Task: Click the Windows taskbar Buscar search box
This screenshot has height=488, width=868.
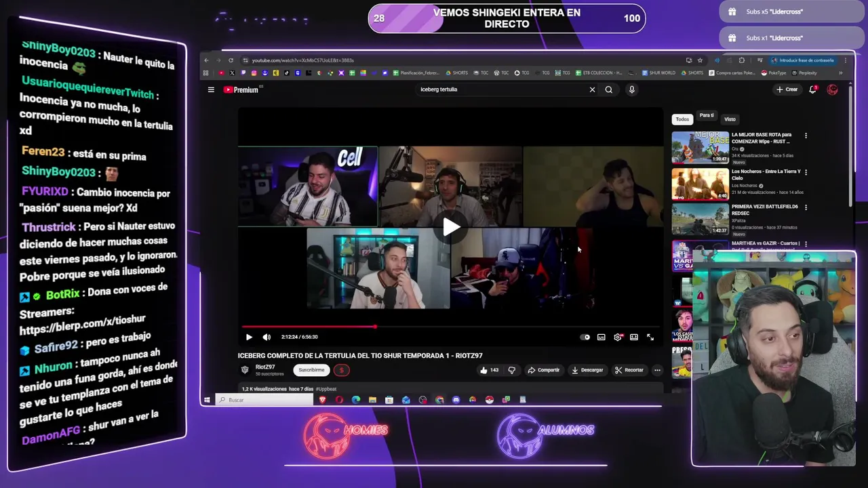Action: pyautogui.click(x=265, y=400)
